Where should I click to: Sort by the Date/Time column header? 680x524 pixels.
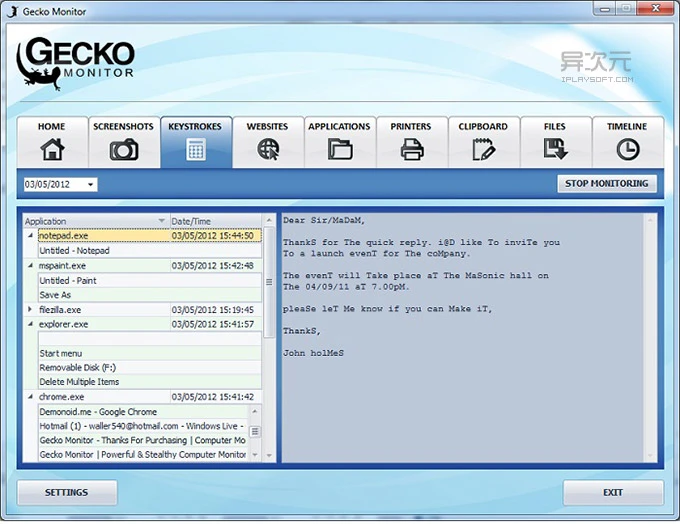[x=216, y=221]
